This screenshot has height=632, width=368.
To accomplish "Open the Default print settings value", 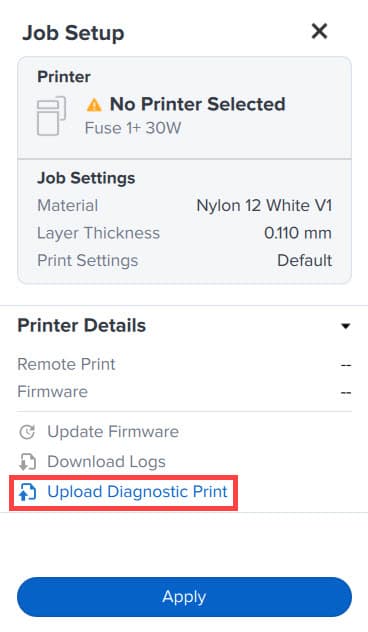I will (x=305, y=260).
